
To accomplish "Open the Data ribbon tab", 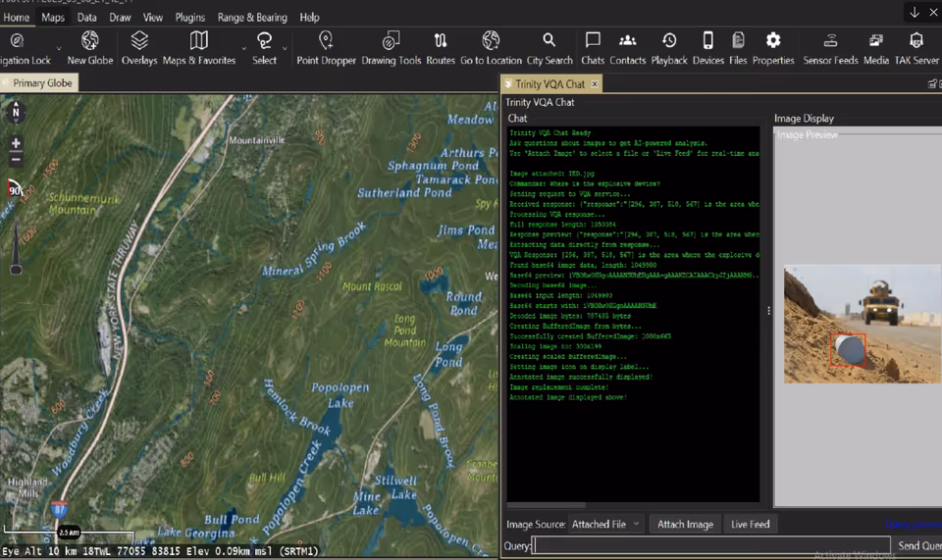I will coord(87,18).
